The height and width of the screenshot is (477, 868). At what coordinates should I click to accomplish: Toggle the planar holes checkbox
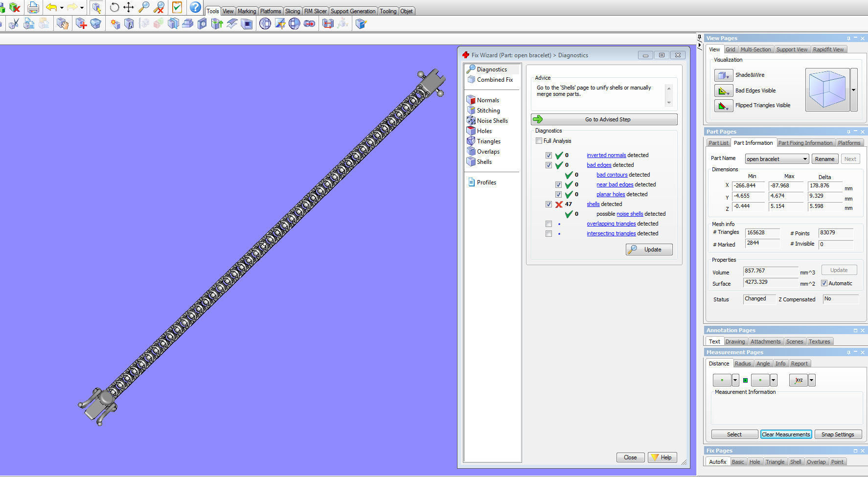(558, 195)
